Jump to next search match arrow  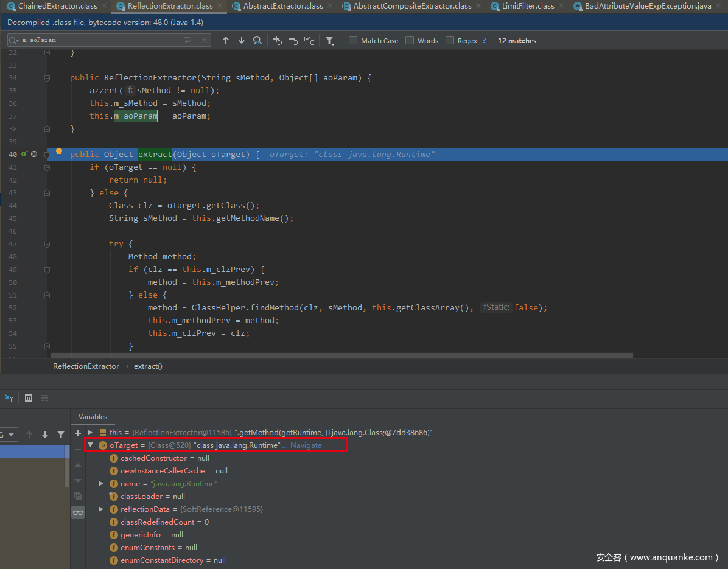coord(241,41)
